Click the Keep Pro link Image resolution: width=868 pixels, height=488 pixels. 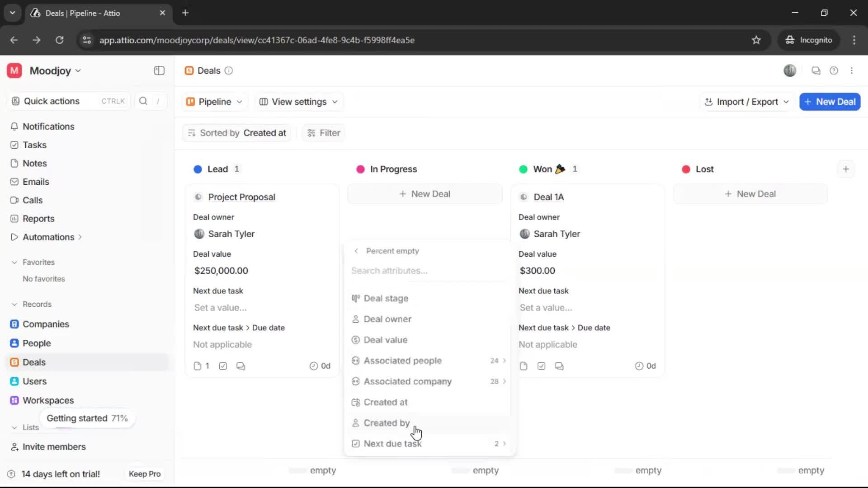coord(145,474)
